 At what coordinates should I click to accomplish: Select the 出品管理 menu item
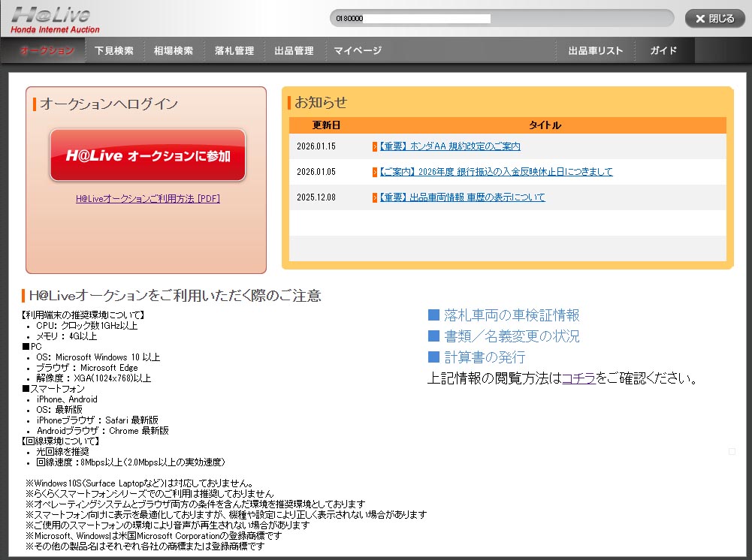294,51
